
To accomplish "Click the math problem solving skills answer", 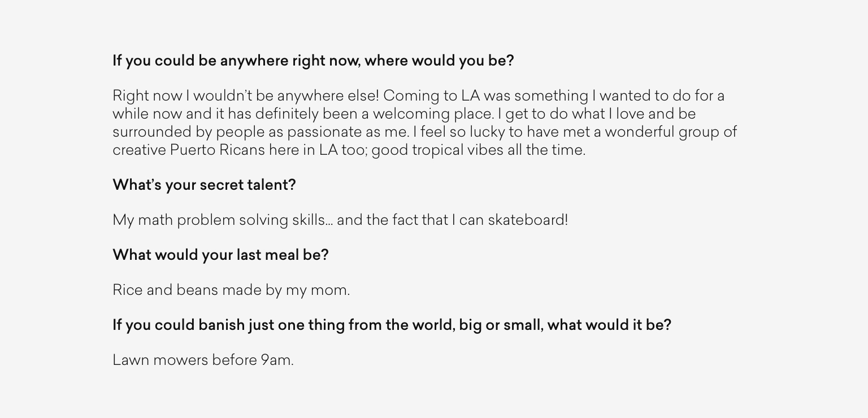I will (340, 220).
